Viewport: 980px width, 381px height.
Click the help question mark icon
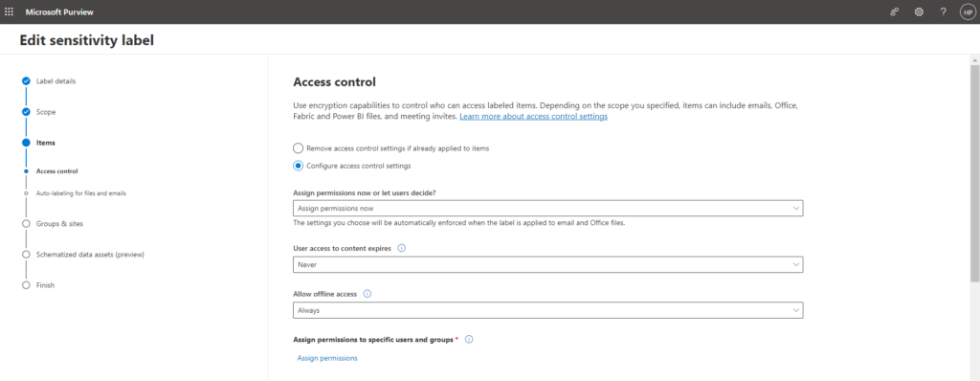[x=943, y=11]
